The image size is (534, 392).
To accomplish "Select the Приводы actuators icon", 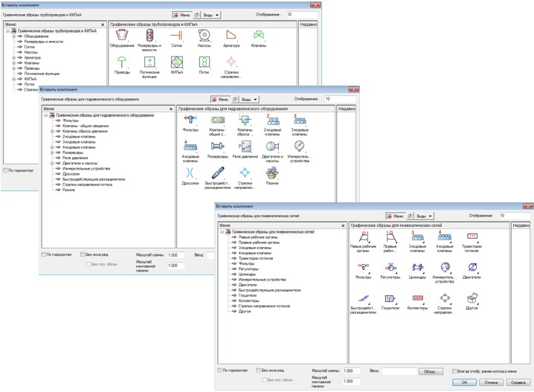I will pos(122,62).
